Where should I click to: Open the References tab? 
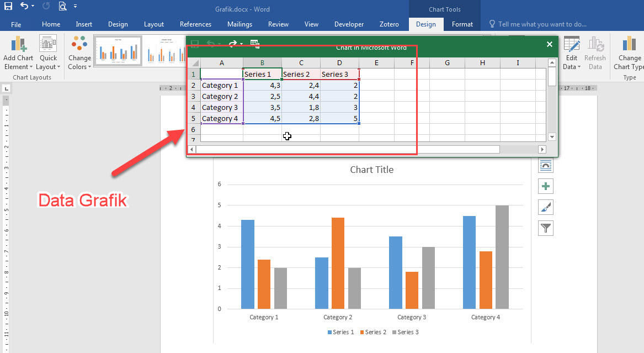(195, 24)
